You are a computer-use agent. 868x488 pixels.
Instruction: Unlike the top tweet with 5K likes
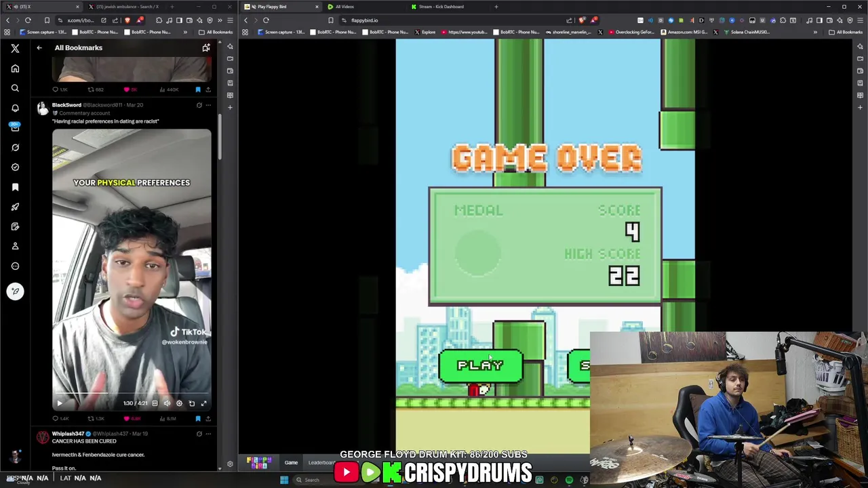[x=127, y=89]
